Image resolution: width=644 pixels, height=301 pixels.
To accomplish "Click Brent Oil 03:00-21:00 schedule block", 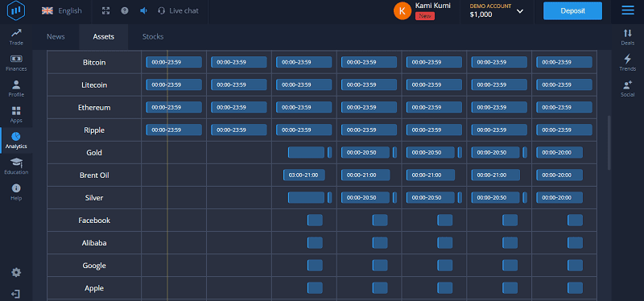I will tap(304, 175).
